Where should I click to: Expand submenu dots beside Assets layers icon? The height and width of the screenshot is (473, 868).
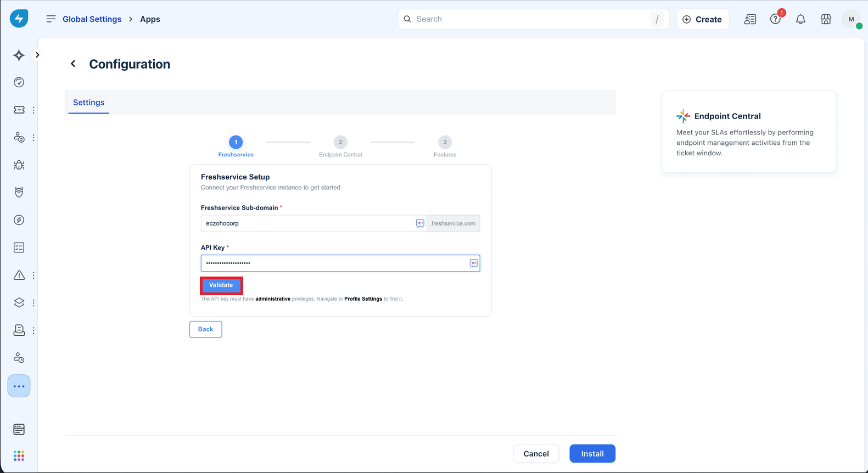[33, 303]
